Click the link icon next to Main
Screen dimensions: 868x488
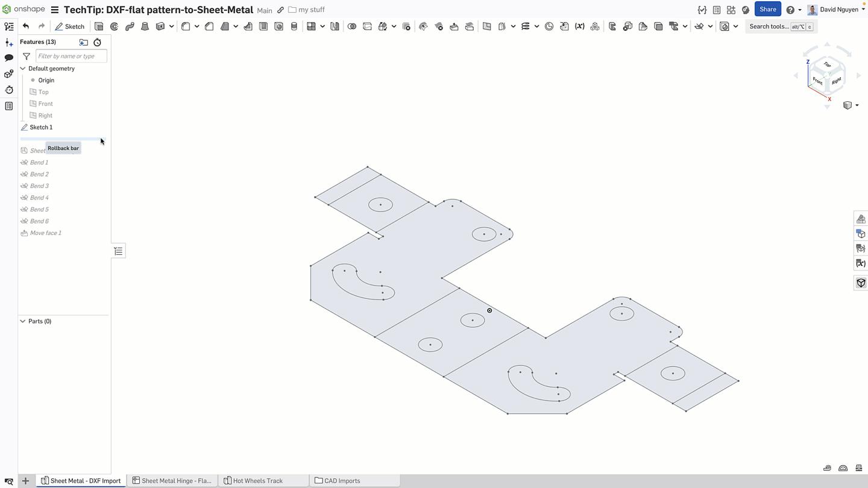[280, 10]
